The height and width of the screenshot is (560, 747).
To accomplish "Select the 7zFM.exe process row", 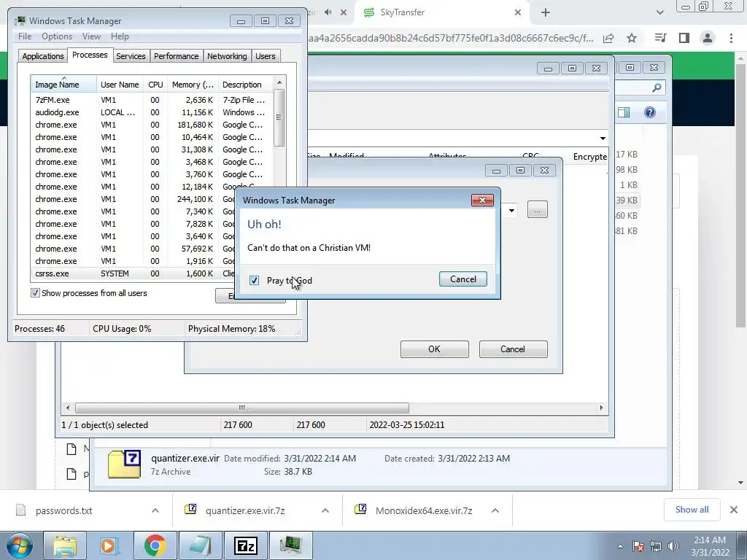I will (x=152, y=100).
